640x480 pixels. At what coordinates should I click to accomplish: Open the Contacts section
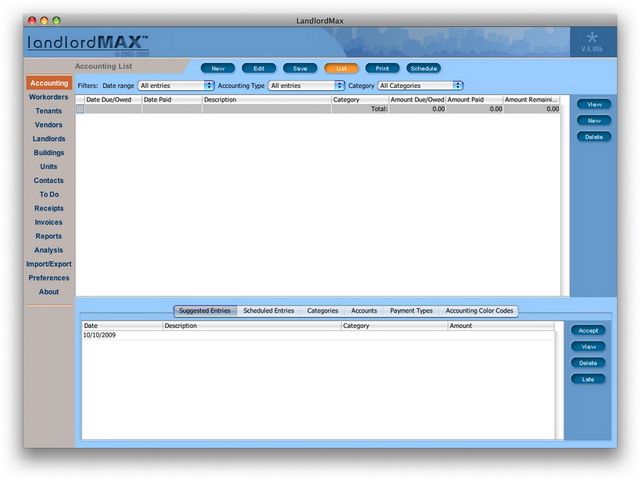click(x=49, y=180)
